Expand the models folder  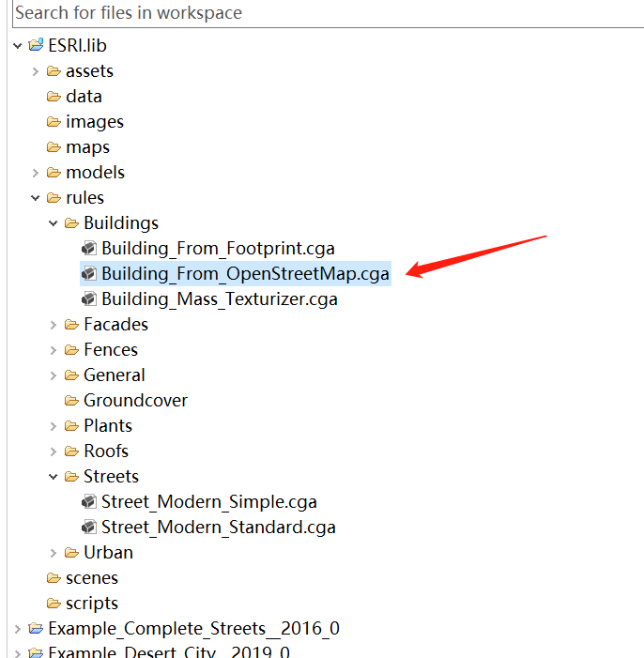(36, 173)
